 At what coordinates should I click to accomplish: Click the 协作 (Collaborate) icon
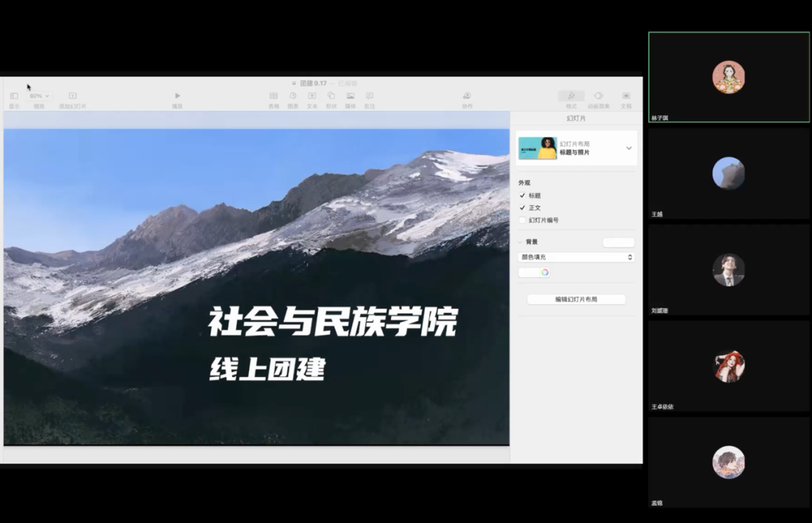(x=467, y=96)
